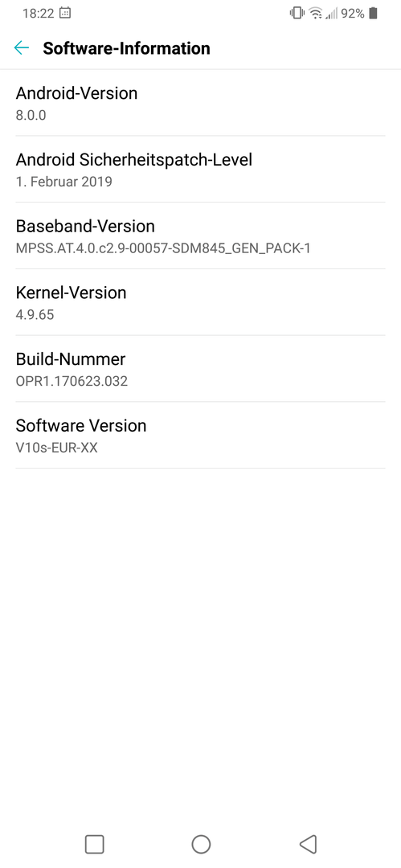401x868 pixels.
Task: Tap the OPR1.170623.032 build value
Action: pyautogui.click(x=72, y=381)
